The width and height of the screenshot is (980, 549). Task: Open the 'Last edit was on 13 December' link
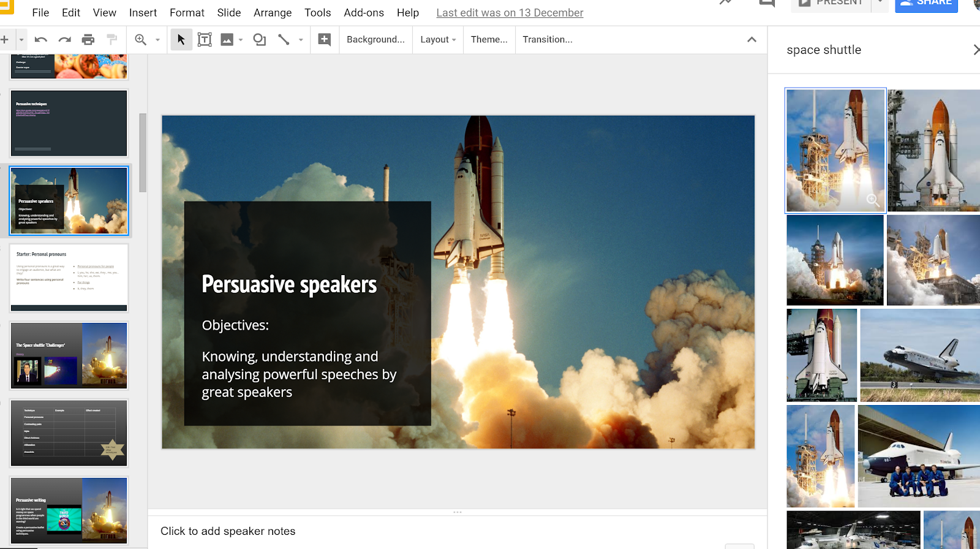point(510,12)
